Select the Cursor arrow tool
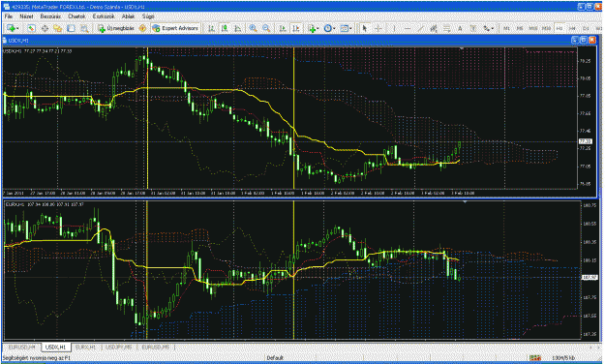605x364 pixels. (365, 28)
